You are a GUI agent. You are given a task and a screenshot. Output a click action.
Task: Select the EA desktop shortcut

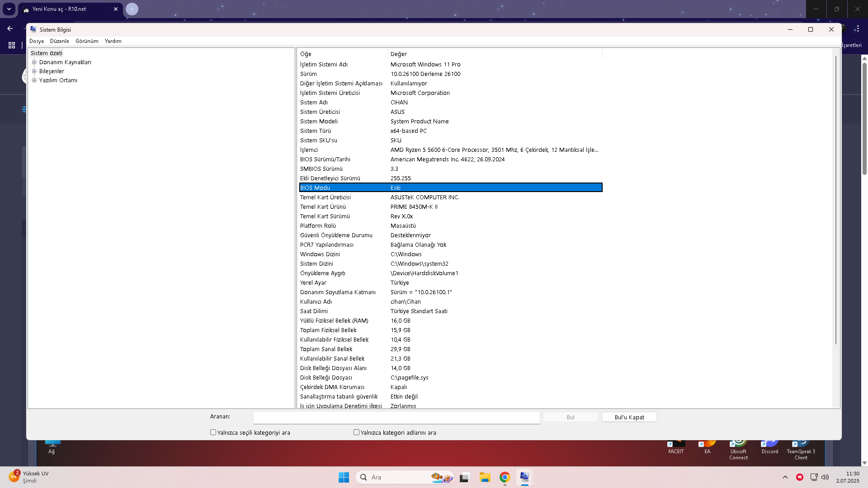coord(708,447)
